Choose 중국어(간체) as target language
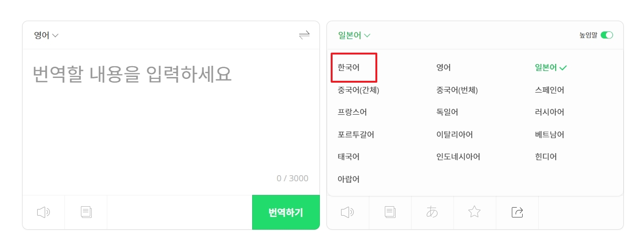This screenshot has height=248, width=644. click(x=358, y=90)
